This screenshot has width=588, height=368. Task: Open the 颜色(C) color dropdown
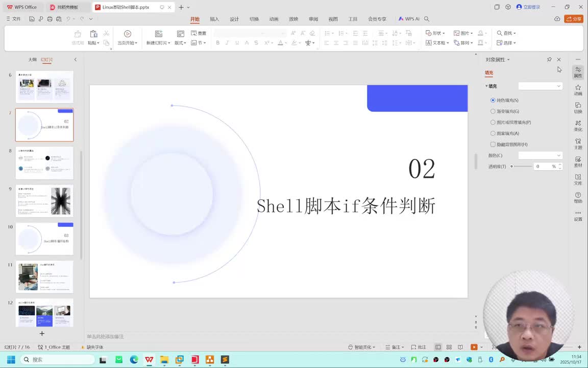(541, 155)
